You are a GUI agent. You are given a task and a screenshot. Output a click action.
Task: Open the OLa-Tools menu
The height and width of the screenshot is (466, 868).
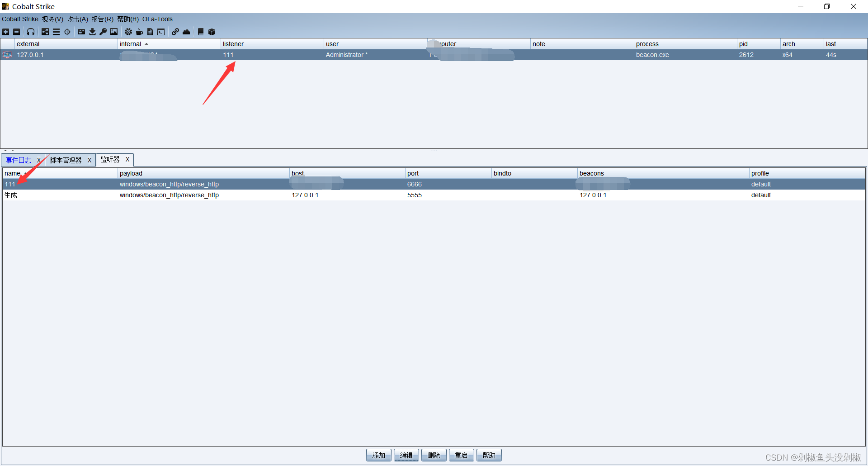(x=157, y=19)
